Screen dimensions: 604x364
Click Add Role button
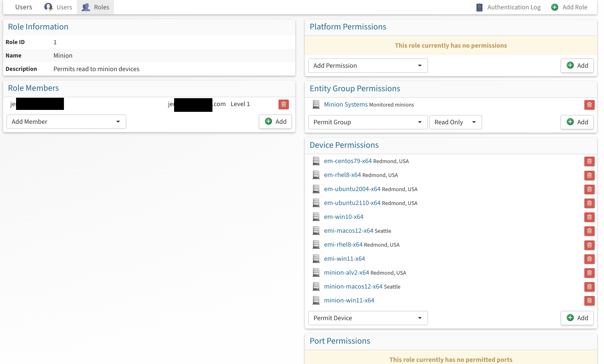(x=569, y=7)
